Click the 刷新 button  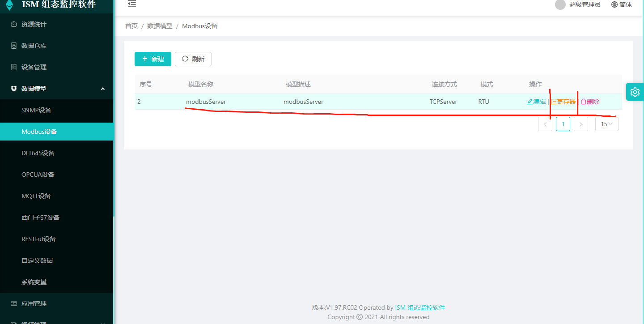(193, 59)
